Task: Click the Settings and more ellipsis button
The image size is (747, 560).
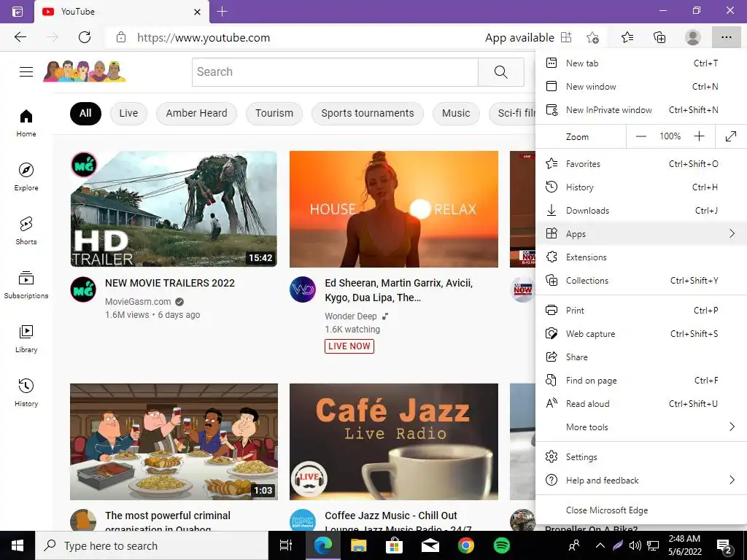Action: 726,37
